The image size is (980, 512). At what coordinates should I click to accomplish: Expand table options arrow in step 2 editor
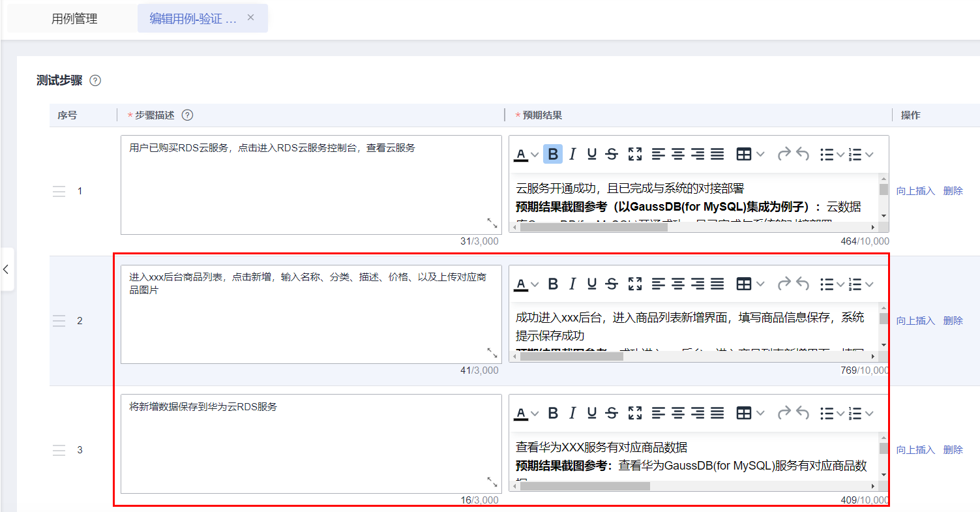point(760,284)
